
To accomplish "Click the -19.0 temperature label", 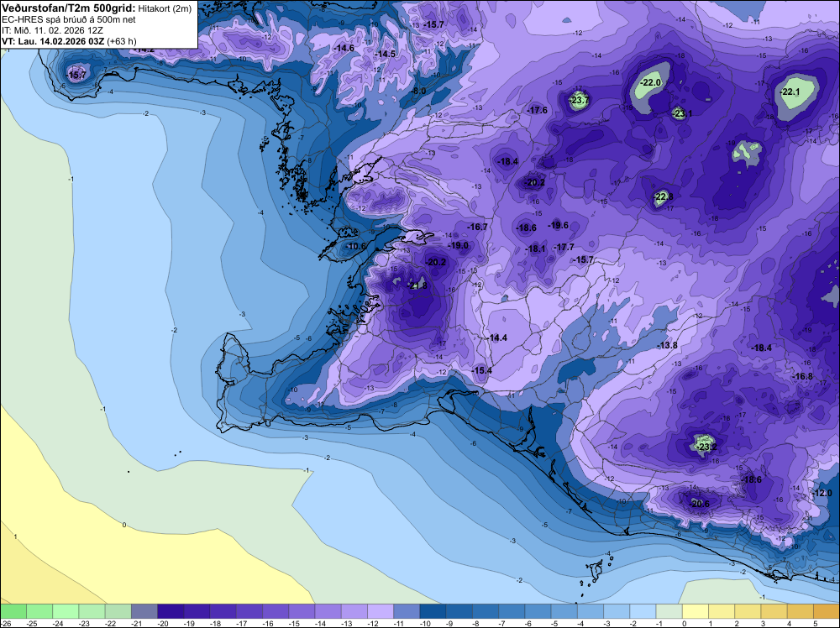I will (458, 246).
